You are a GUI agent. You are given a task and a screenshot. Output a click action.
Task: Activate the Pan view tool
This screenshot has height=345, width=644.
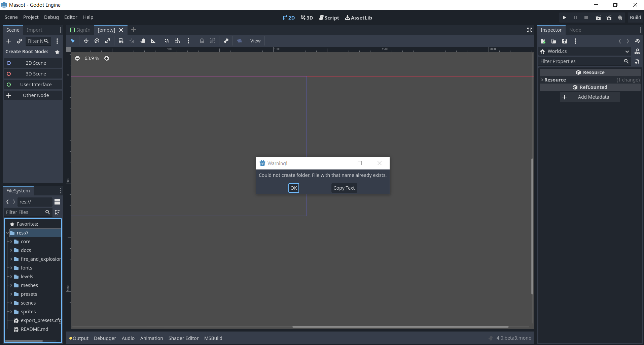143,41
